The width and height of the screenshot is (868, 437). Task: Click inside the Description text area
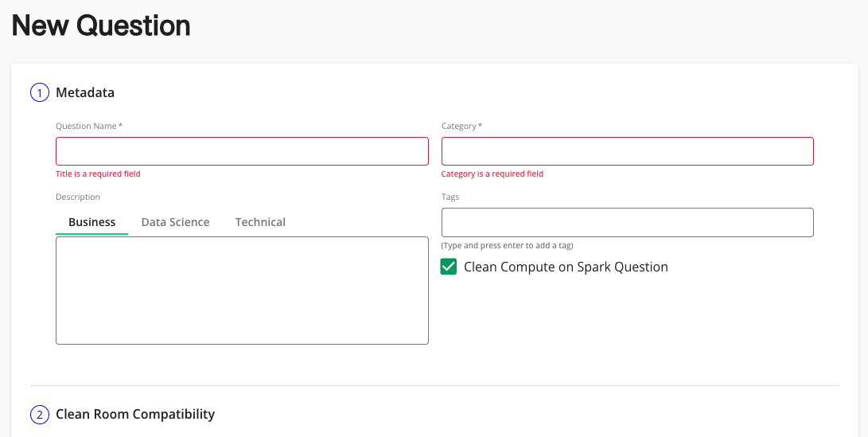coord(242,291)
